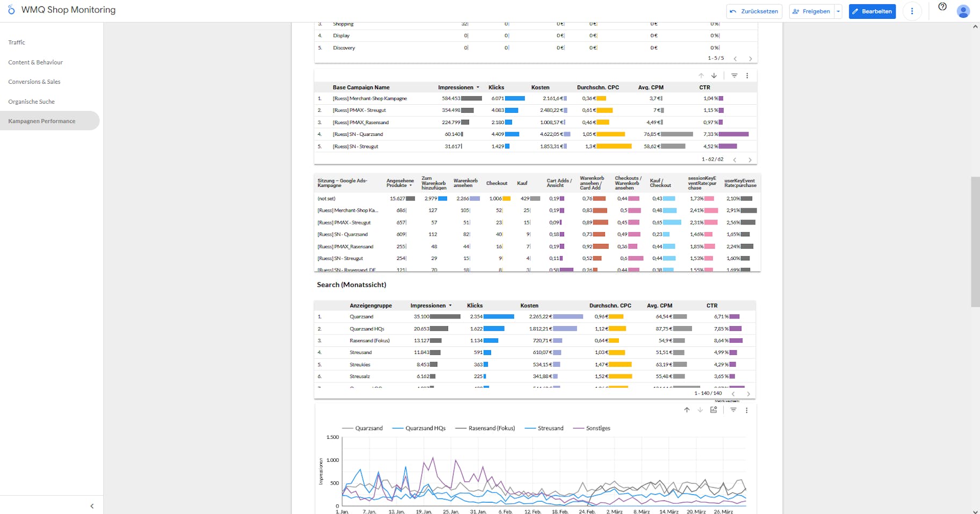The image size is (980, 514).
Task: Click the downward sort arrow on the time series chart toolbar
Action: [x=700, y=409]
